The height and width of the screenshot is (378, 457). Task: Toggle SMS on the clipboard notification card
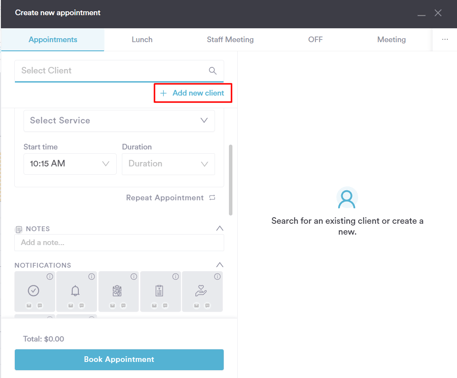click(123, 305)
